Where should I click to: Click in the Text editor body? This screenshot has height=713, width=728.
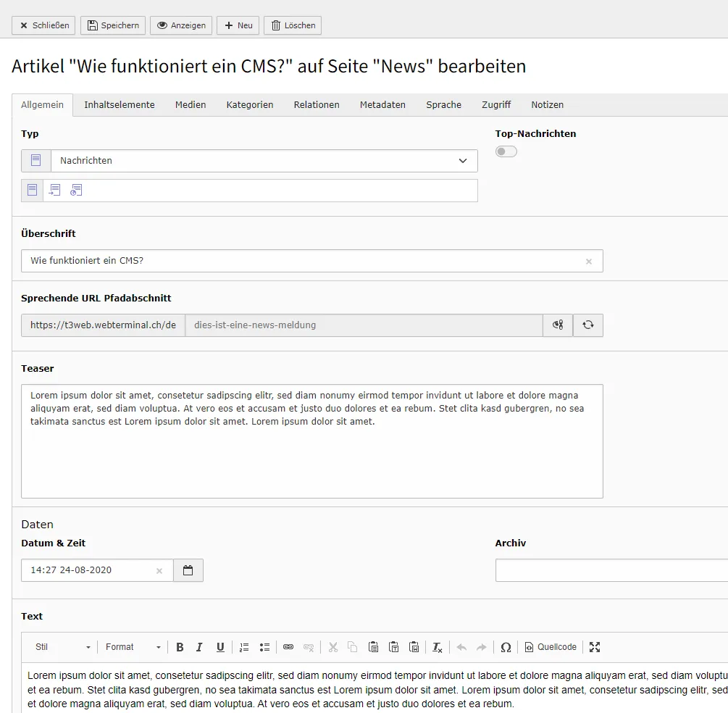375,689
